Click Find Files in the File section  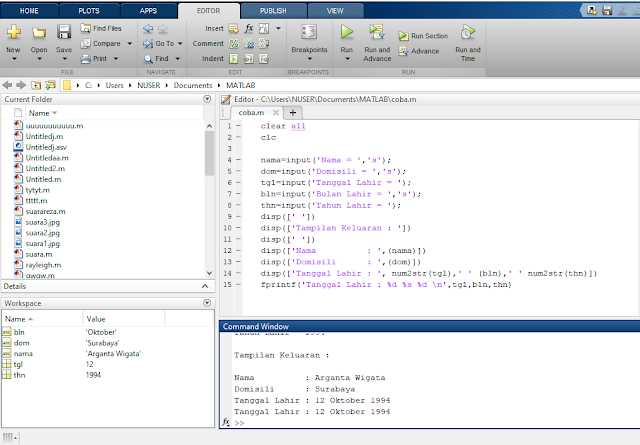pos(101,28)
